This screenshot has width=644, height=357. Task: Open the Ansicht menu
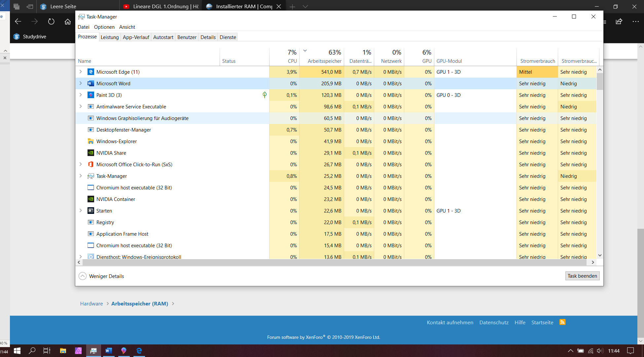127,27
